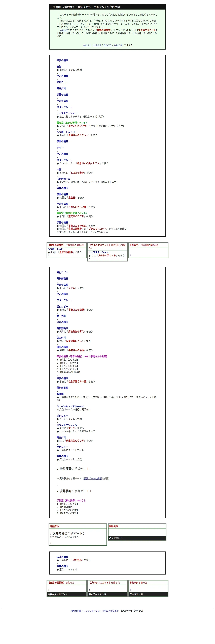Select the 多目的ホール location heading
The height and width of the screenshot is (644, 215).
63,179
